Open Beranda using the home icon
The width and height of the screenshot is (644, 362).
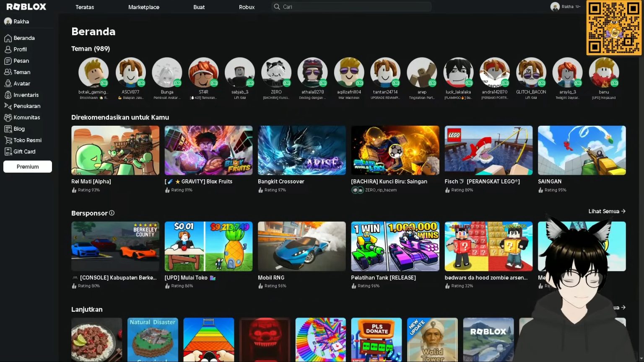click(x=8, y=38)
